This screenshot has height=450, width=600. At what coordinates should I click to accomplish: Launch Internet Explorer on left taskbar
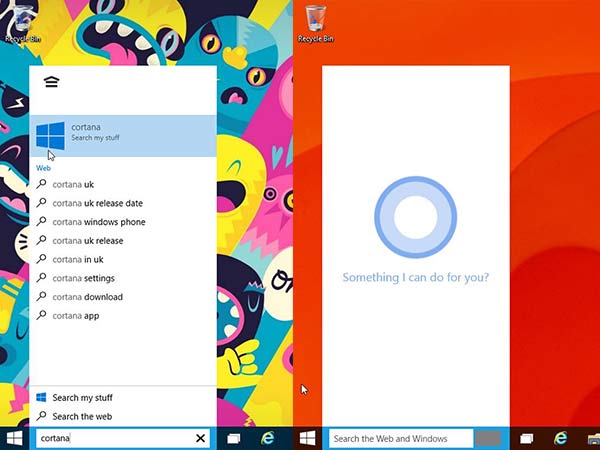(x=267, y=438)
